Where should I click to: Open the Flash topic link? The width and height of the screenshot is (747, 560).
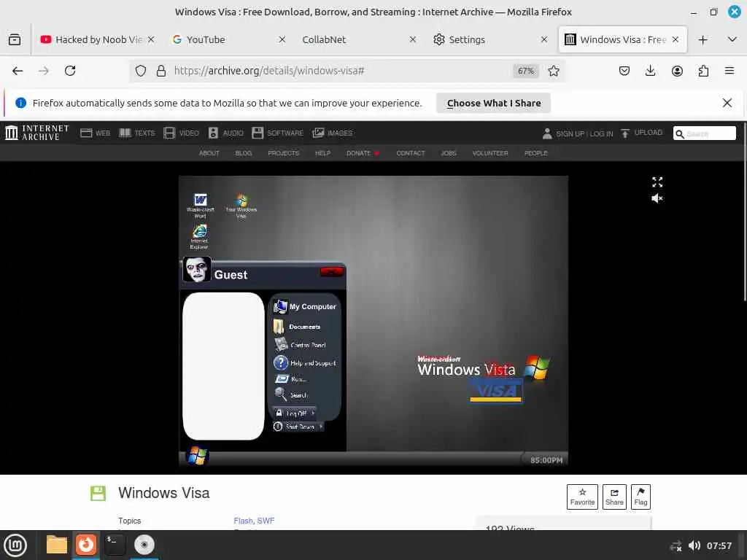pos(243,521)
